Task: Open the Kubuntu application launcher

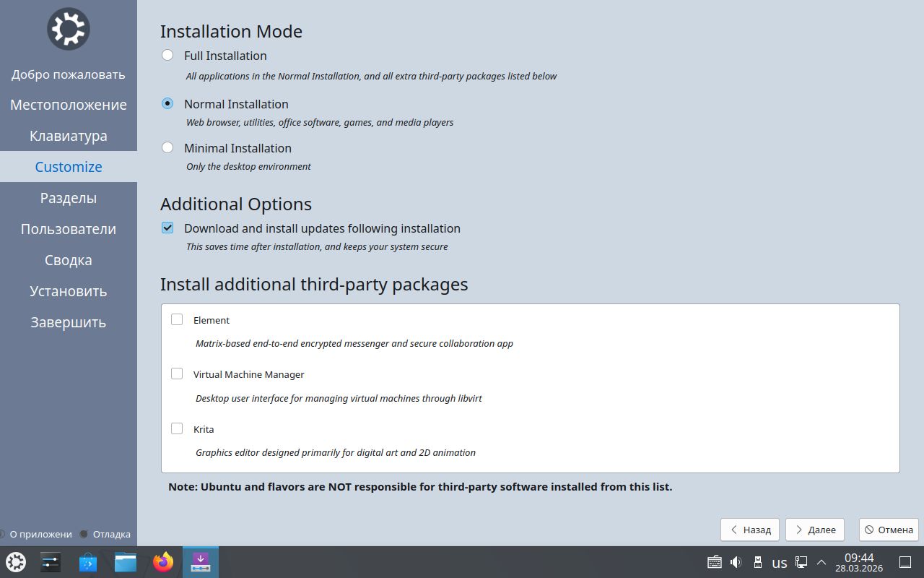Action: 16,562
